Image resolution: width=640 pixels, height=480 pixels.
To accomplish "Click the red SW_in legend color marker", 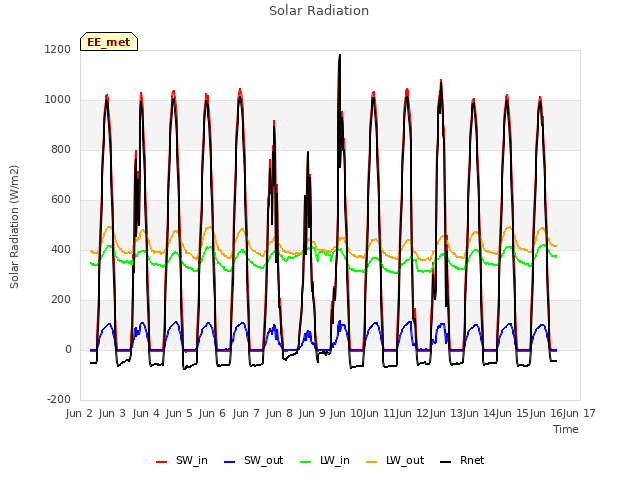I will click(162, 462).
